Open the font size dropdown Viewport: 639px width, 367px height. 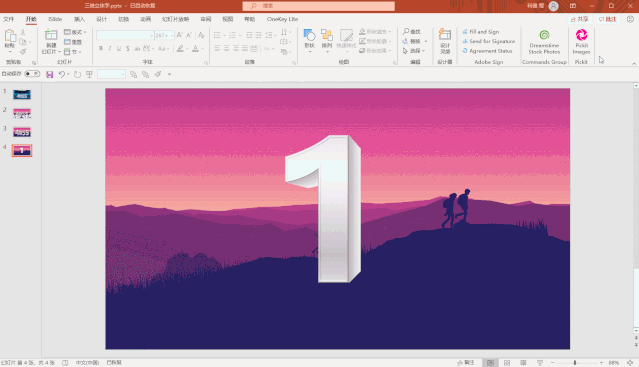(172, 35)
